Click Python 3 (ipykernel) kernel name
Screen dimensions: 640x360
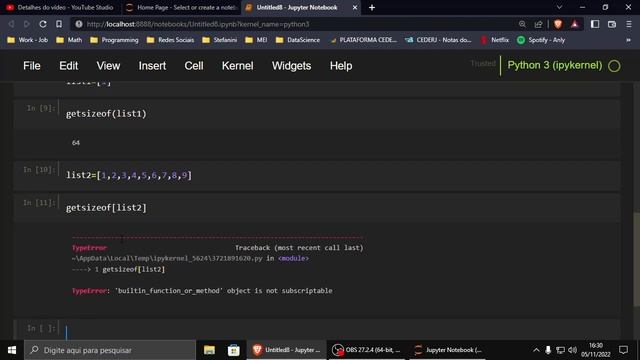(x=555, y=65)
